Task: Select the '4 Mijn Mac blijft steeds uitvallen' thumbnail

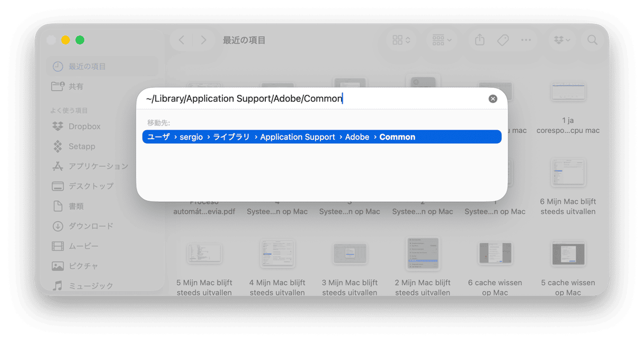Action: (277, 253)
